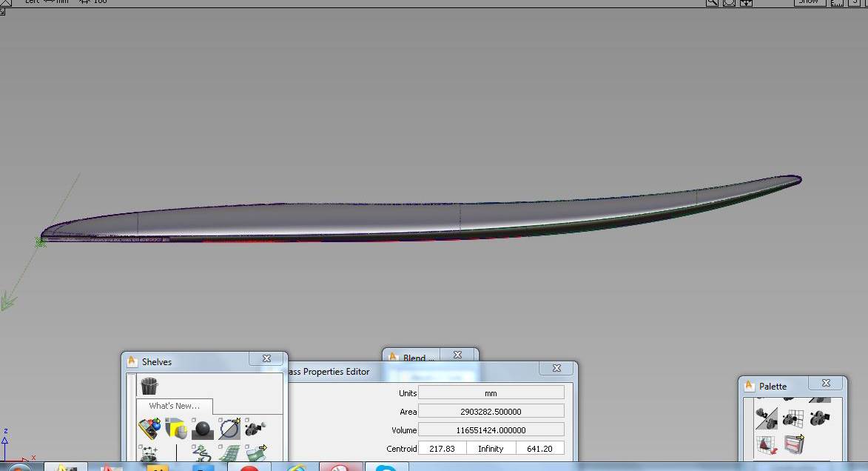Click the monitor with arrow icon in Palette

point(793,444)
